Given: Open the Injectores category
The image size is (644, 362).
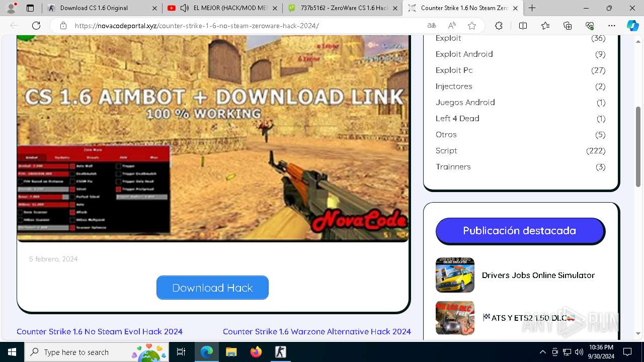Looking at the screenshot, I should 454,86.
